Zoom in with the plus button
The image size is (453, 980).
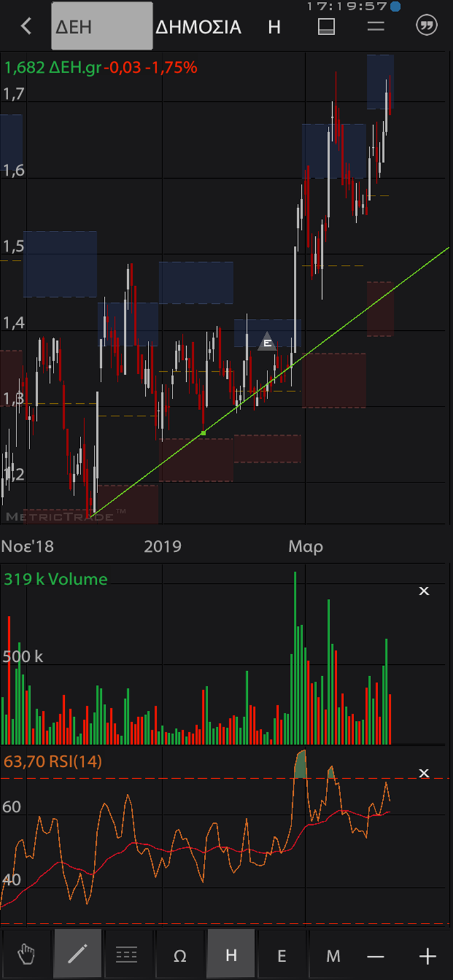(x=427, y=957)
